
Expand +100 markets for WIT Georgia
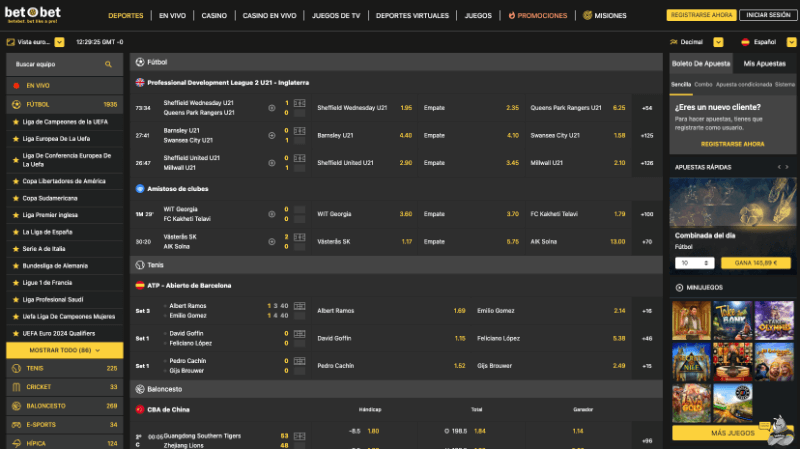(x=647, y=214)
